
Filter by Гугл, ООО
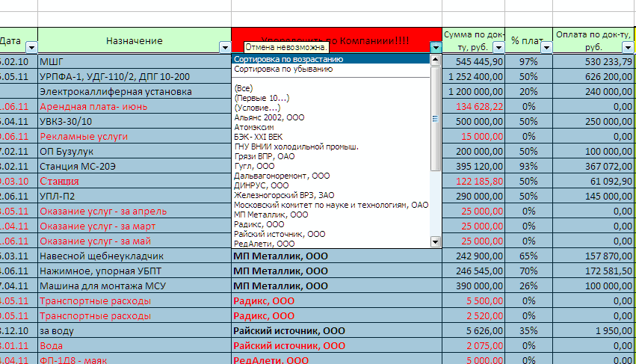click(331, 166)
